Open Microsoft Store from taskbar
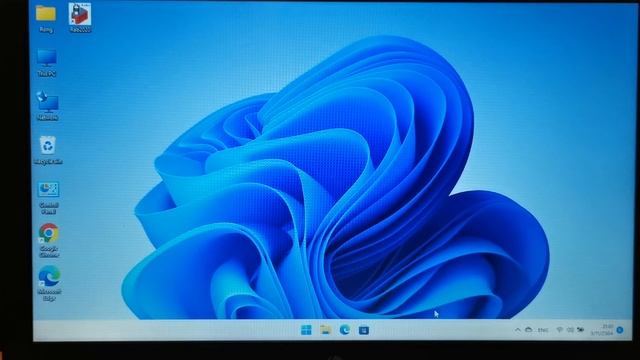Image resolution: width=640 pixels, height=360 pixels. click(x=364, y=330)
